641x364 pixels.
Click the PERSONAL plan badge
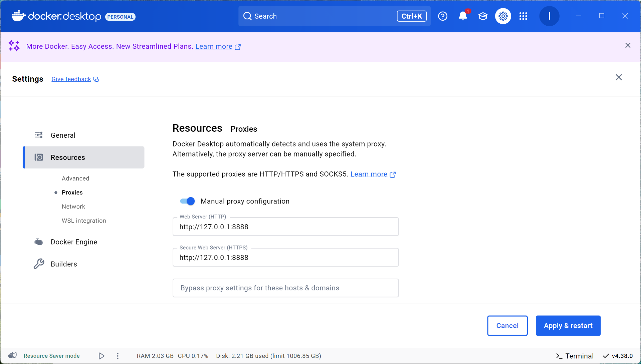click(120, 17)
